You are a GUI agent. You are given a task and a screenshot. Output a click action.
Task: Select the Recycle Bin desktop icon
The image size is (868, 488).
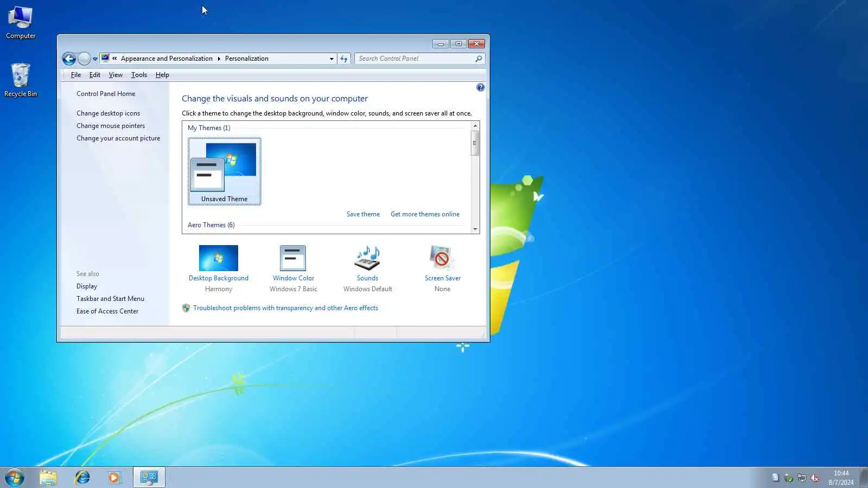click(21, 80)
